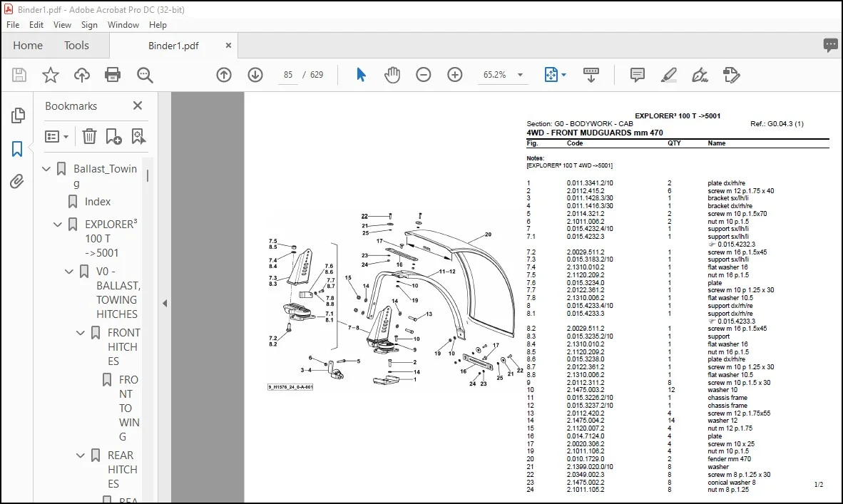The height and width of the screenshot is (504, 843).
Task: Select EXPLORER³ 100 T ->5001 bookmark text
Action: 111,239
